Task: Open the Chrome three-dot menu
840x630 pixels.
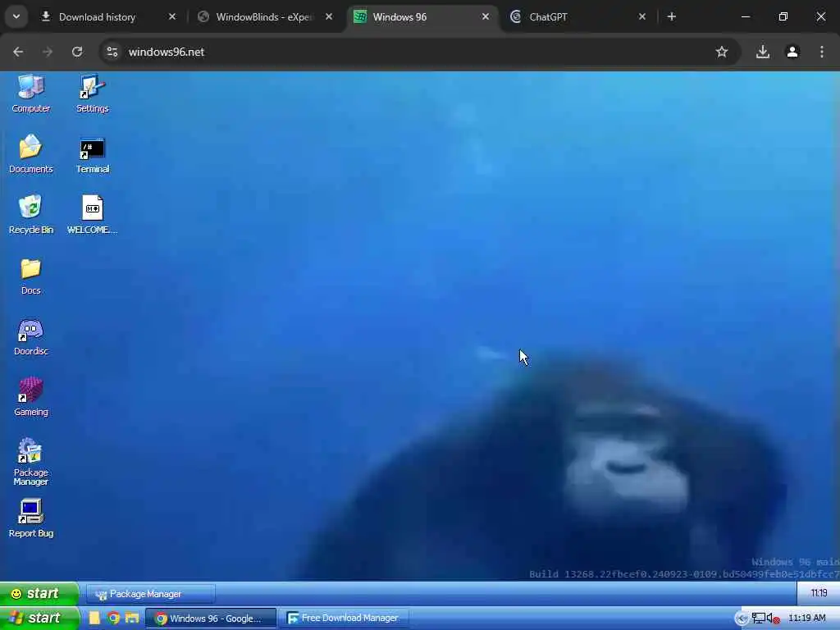Action: click(x=822, y=52)
